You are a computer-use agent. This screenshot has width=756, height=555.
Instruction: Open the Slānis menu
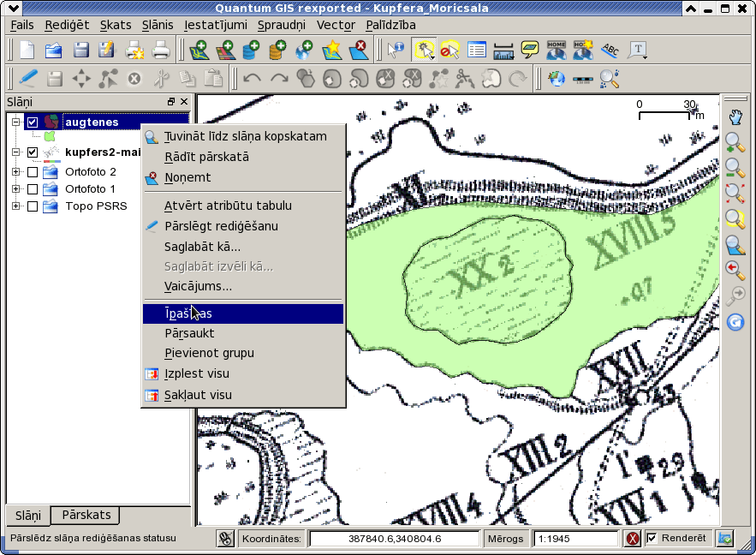(x=158, y=25)
